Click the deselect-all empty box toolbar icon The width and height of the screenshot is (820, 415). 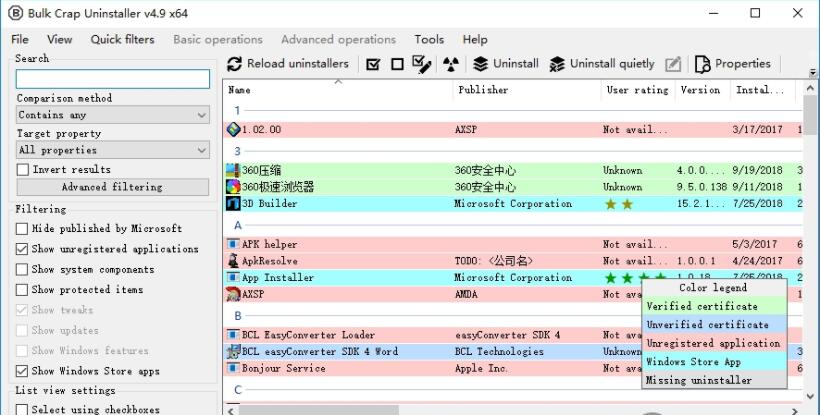click(x=397, y=64)
